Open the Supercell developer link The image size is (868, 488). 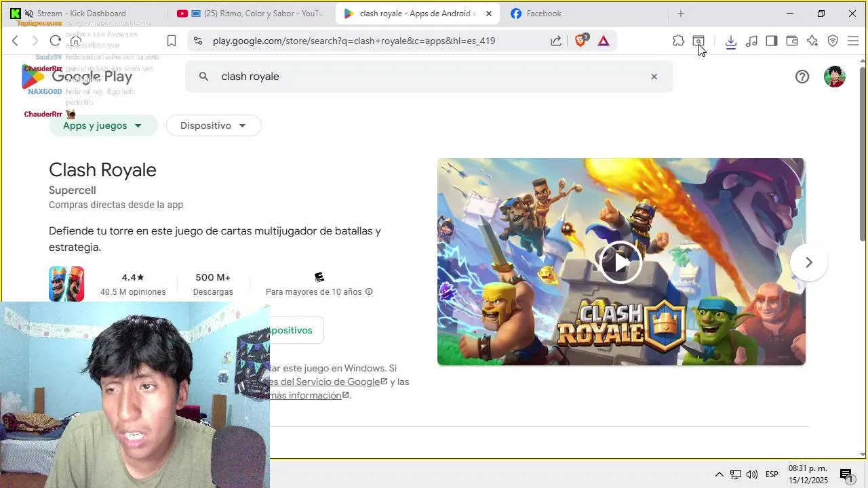(73, 190)
